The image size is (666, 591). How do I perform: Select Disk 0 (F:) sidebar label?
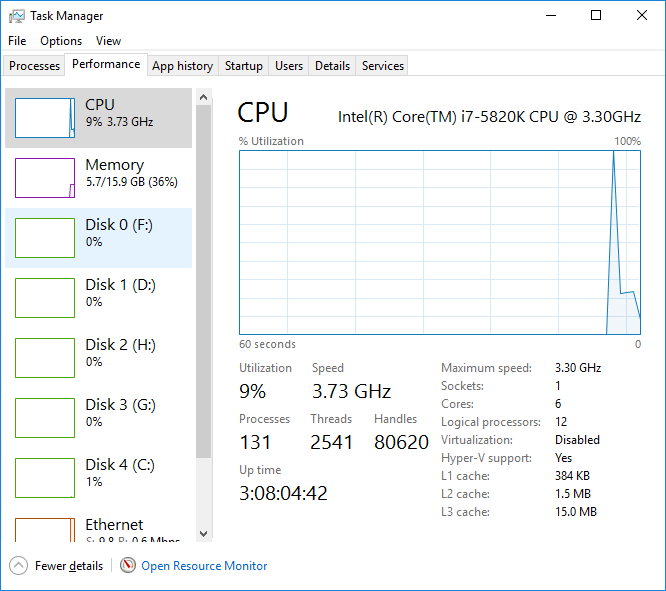(x=119, y=225)
